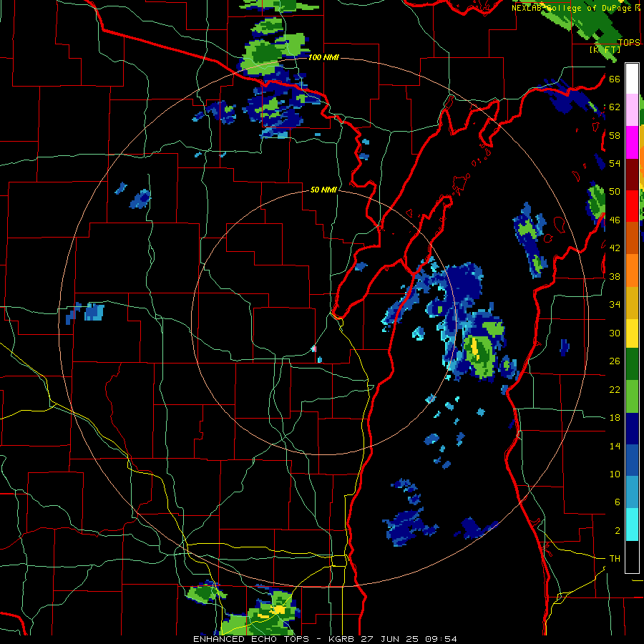Click the legend value 22

[615, 389]
